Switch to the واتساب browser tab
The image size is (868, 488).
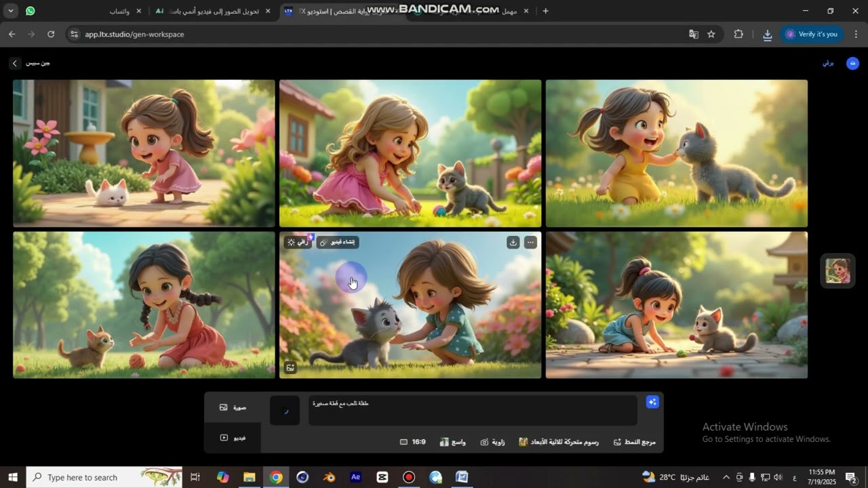(119, 11)
